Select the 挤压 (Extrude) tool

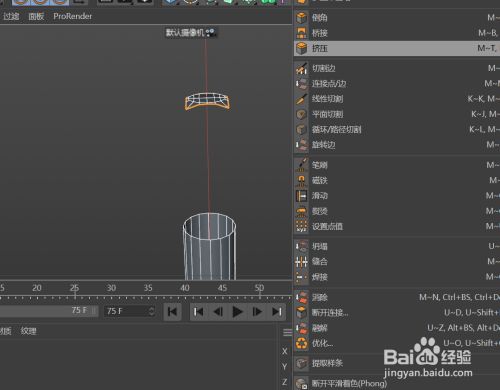[397, 48]
